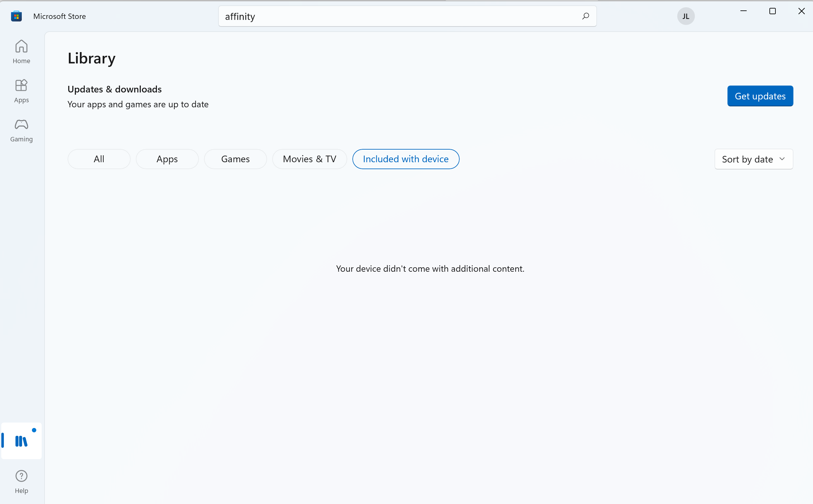
Task: Maximize the Microsoft Store window
Action: point(772,11)
